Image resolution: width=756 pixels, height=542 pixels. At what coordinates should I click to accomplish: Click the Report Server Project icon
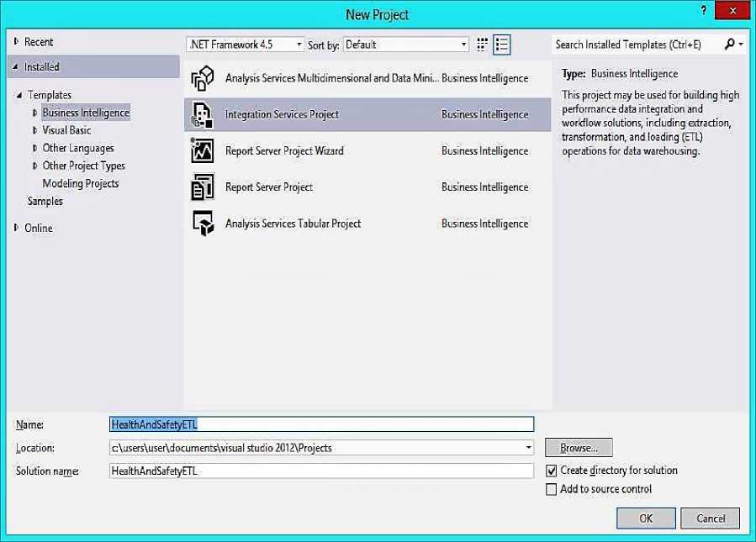[203, 187]
